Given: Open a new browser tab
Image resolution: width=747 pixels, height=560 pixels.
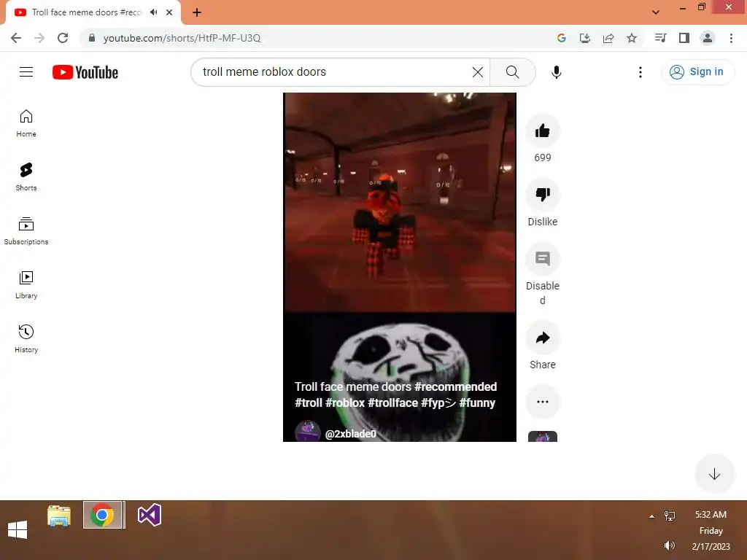Looking at the screenshot, I should tap(197, 12).
